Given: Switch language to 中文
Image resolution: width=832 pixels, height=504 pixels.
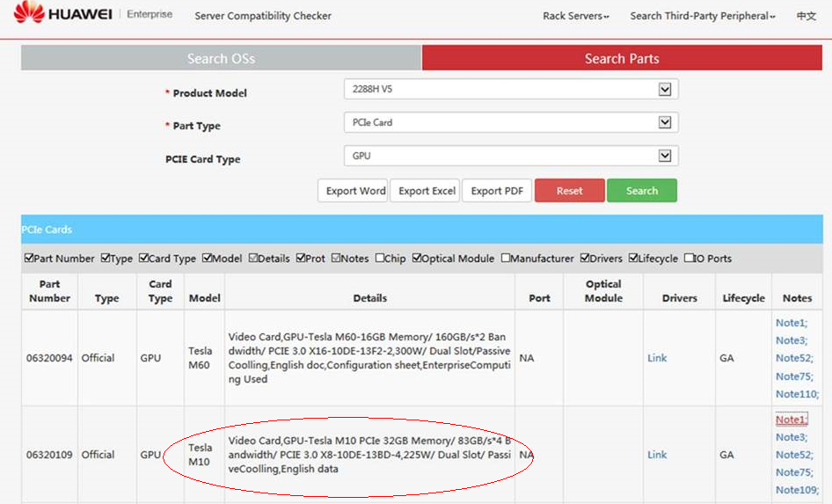Looking at the screenshot, I should [806, 16].
